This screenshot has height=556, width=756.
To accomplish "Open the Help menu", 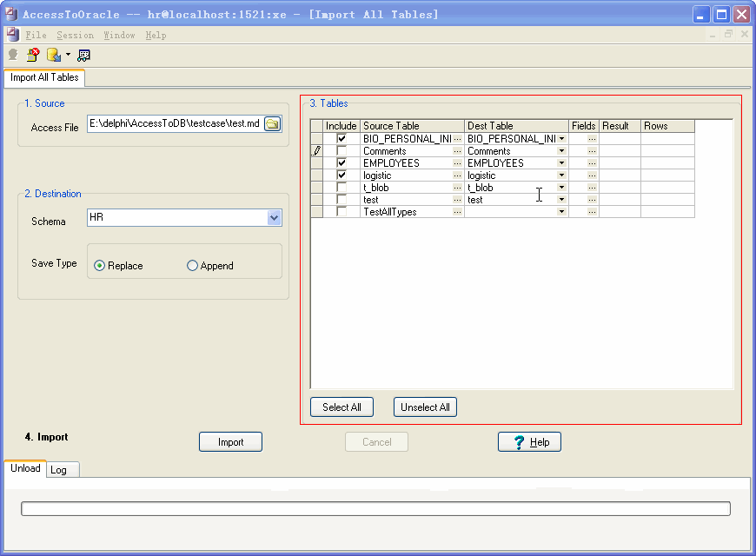I will point(156,36).
